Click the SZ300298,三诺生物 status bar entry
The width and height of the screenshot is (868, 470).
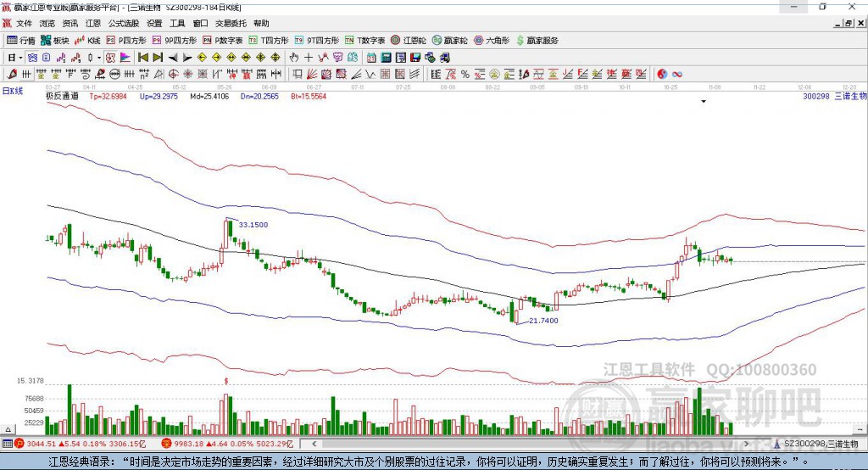pos(816,444)
